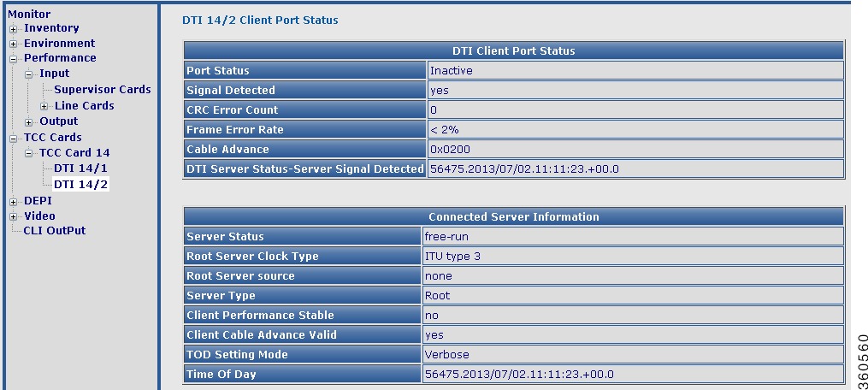Click the Time Of Day value field
The height and width of the screenshot is (390, 868).
pyautogui.click(x=633, y=374)
